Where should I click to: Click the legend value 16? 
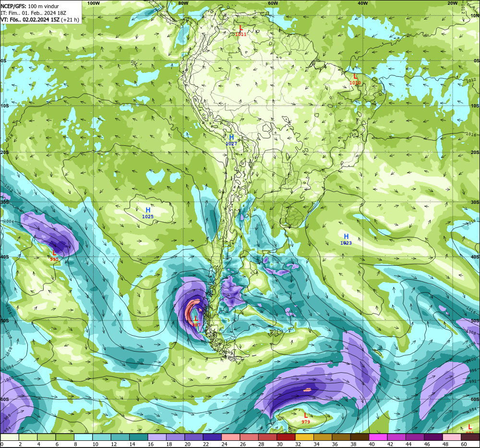(151, 444)
